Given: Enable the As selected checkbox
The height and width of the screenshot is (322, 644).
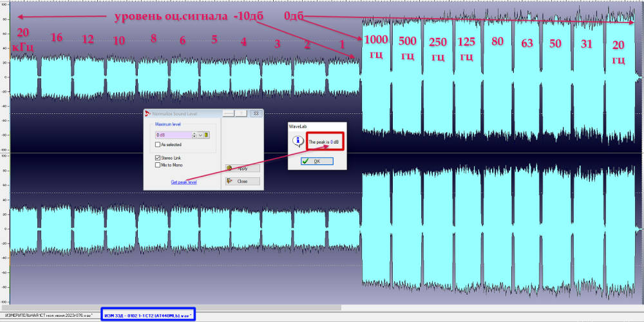Looking at the screenshot, I should (x=158, y=144).
